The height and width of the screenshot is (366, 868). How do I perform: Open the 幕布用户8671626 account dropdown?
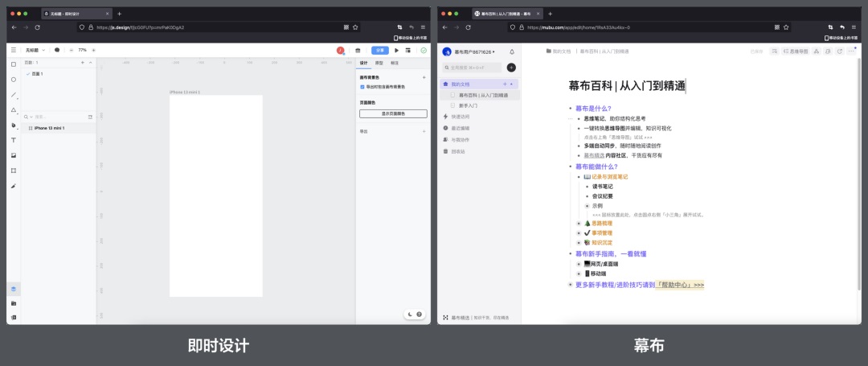[x=474, y=51]
